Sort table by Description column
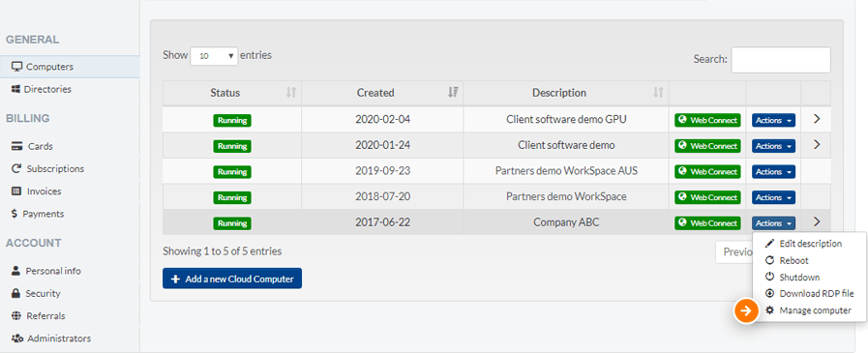 [x=566, y=93]
